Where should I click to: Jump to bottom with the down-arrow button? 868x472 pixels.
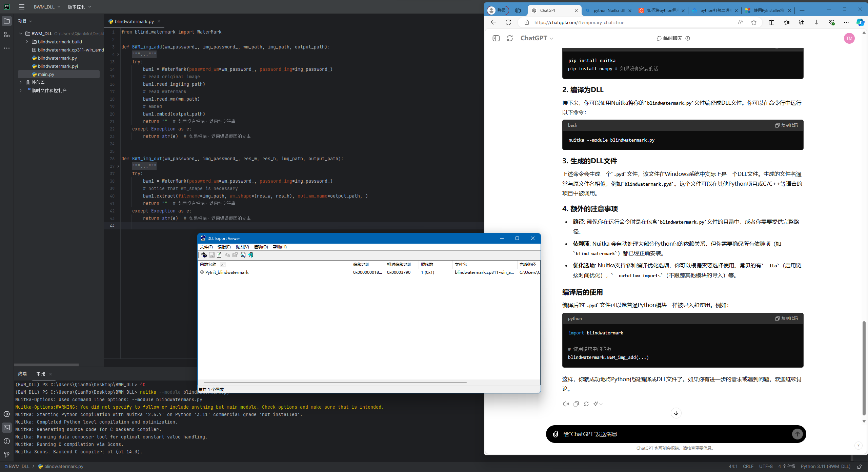pyautogui.click(x=676, y=413)
